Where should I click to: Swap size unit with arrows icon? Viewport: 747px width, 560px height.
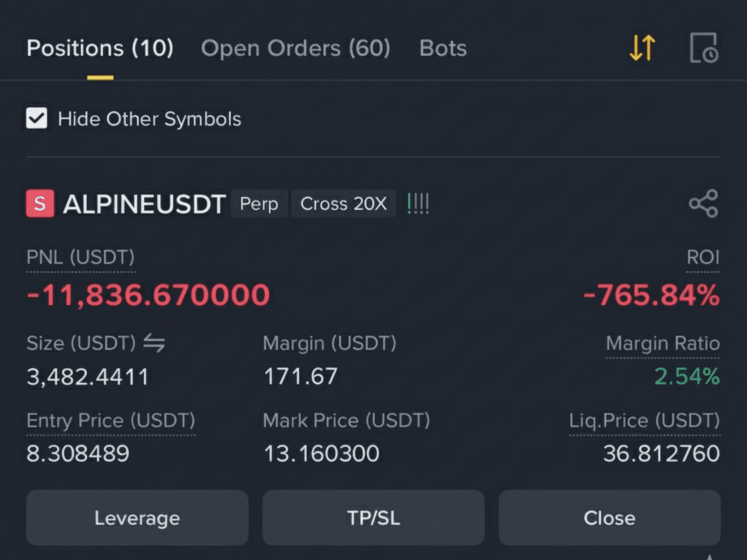[154, 343]
